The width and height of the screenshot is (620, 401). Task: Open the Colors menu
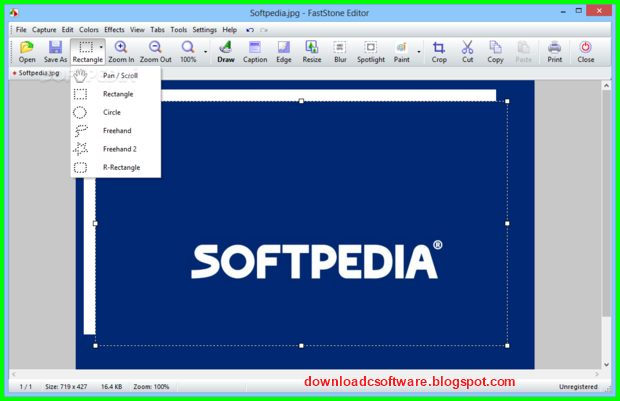pos(89,30)
